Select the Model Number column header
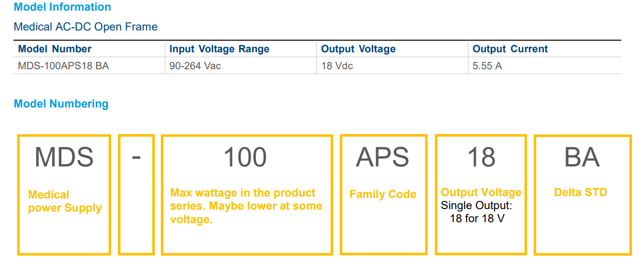 pyautogui.click(x=55, y=49)
